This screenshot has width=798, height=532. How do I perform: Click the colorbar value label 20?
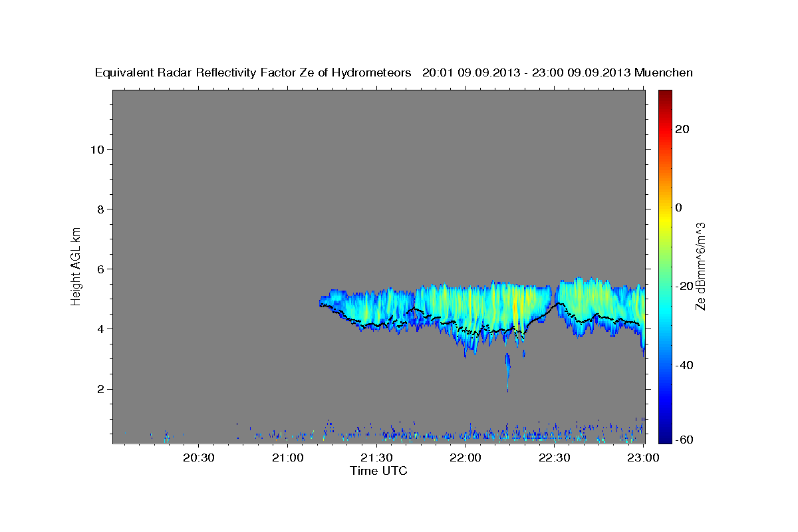682,129
